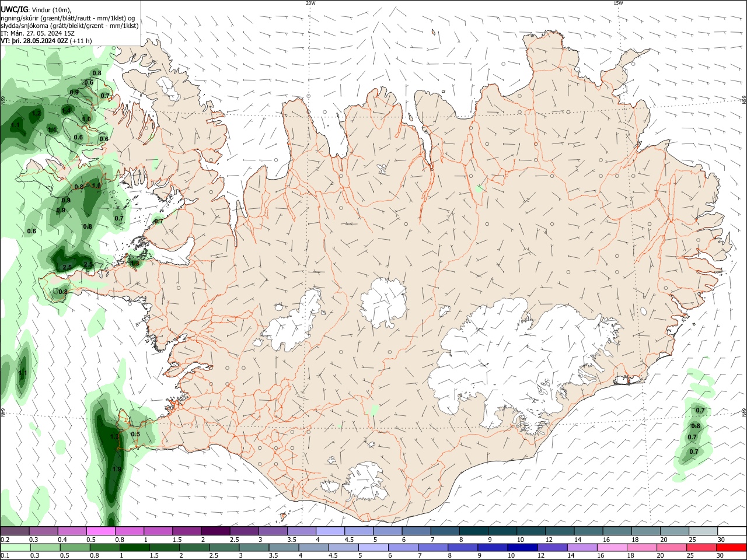The height and width of the screenshot is (560, 747).
Task: Click the blue-gray 3.5 rain legend swatch
Action: (x=284, y=547)
